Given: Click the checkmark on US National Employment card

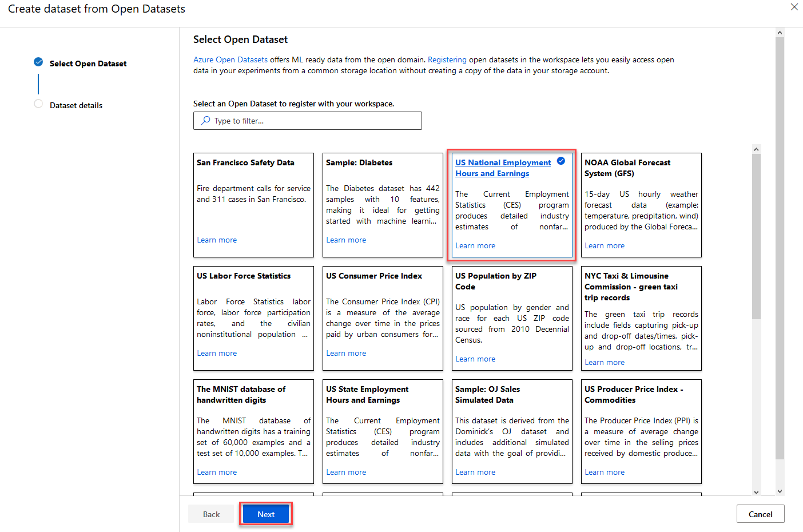Looking at the screenshot, I should pos(561,161).
